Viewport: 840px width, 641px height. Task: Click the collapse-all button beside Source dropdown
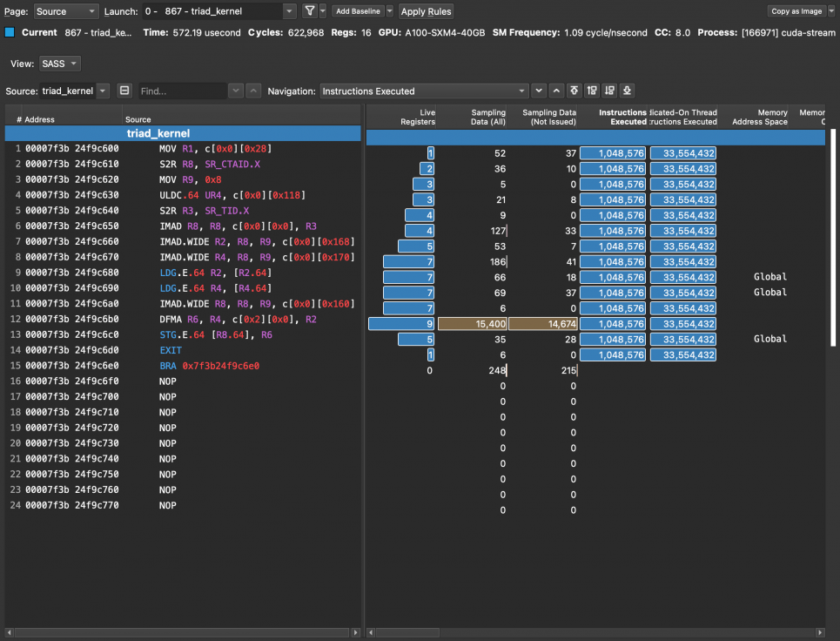(124, 91)
